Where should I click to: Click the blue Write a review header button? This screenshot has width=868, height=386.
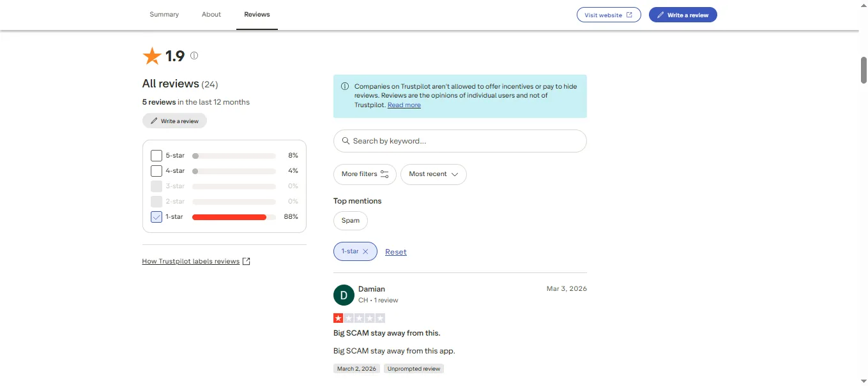point(683,15)
